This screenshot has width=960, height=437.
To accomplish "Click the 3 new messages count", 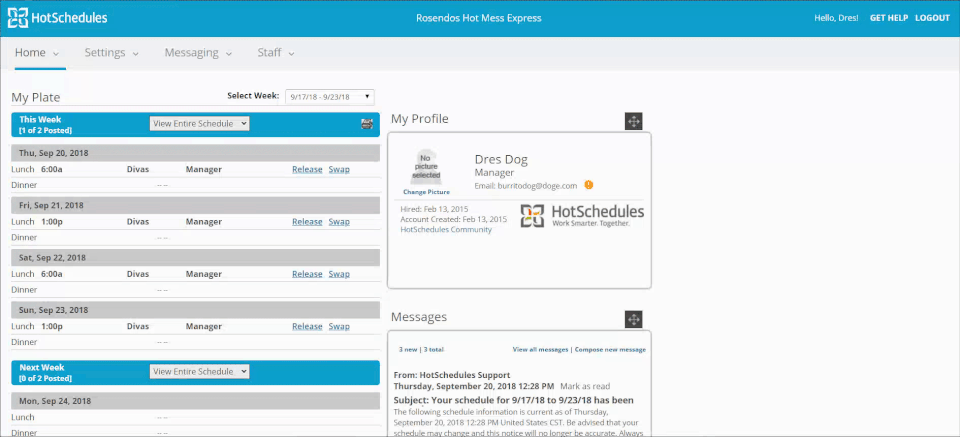I will click(408, 349).
